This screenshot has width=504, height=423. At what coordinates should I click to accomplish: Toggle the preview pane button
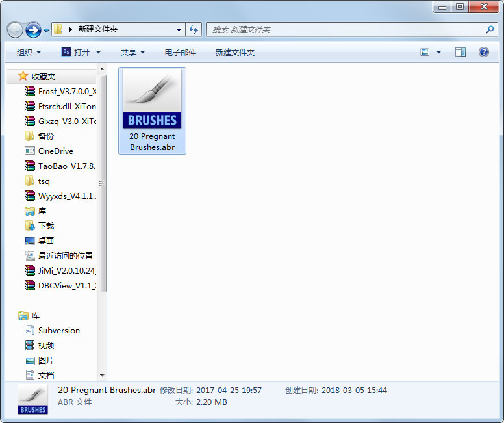click(x=460, y=52)
